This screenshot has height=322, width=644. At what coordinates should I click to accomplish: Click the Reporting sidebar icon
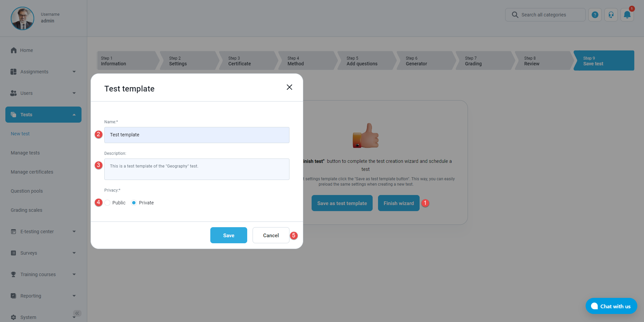click(x=13, y=296)
